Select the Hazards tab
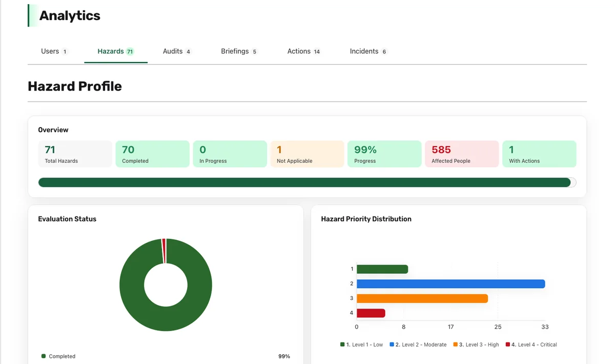This screenshot has width=615, height=364. [x=116, y=51]
